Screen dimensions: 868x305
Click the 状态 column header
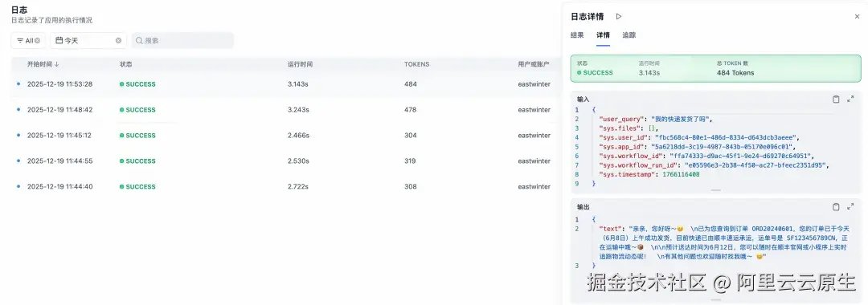pos(125,64)
